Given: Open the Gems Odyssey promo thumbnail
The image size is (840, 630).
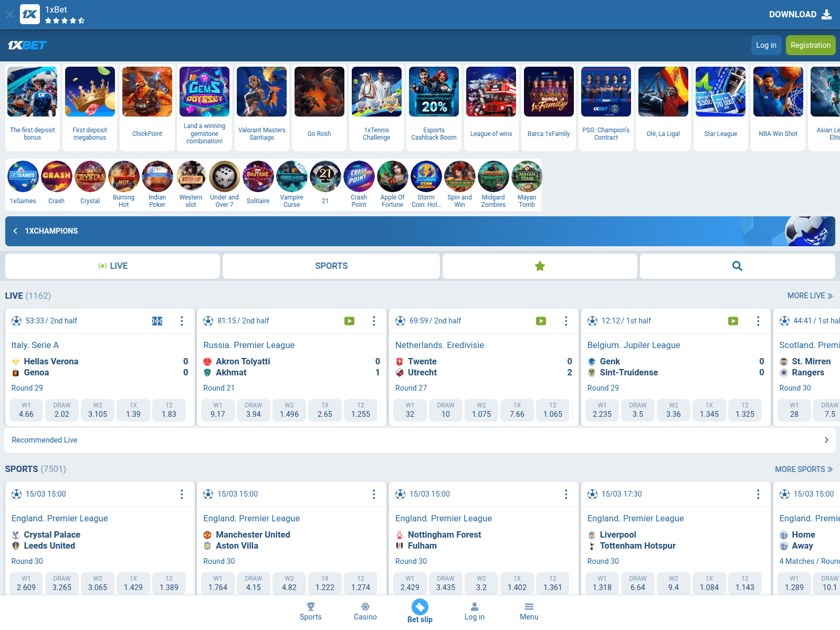Looking at the screenshot, I should pos(204,92).
